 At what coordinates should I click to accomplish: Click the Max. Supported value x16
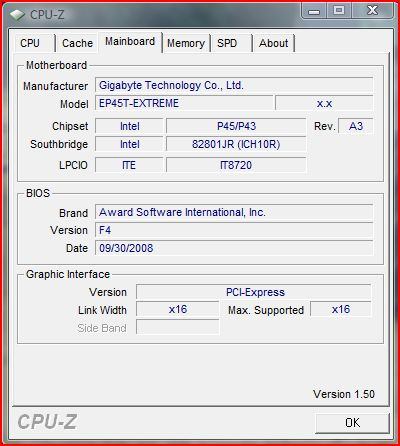click(x=341, y=309)
